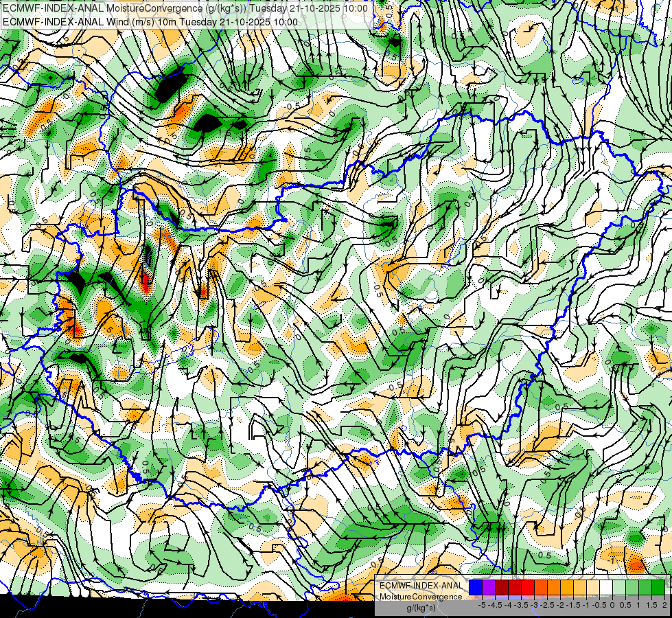The image size is (672, 618).
Task: Click the white legend swatch between -0.5 and 0
Action: coord(606,588)
